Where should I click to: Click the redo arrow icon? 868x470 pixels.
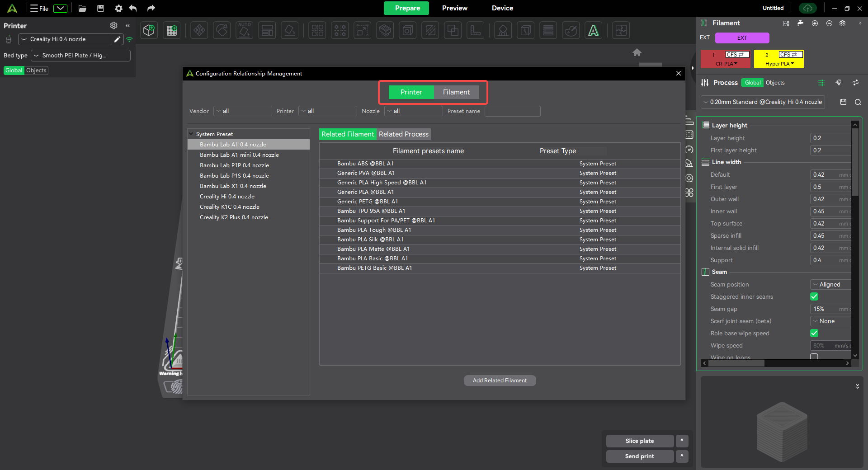pos(151,8)
